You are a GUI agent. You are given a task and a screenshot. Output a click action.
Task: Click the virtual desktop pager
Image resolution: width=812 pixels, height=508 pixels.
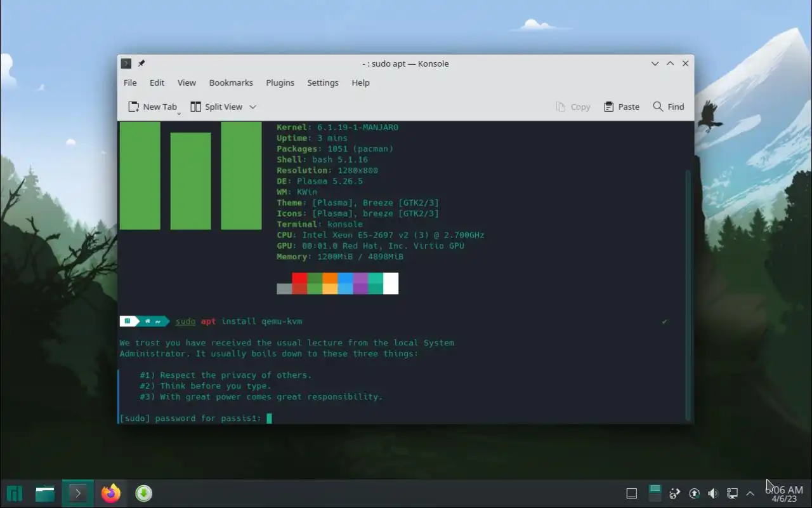(655, 493)
